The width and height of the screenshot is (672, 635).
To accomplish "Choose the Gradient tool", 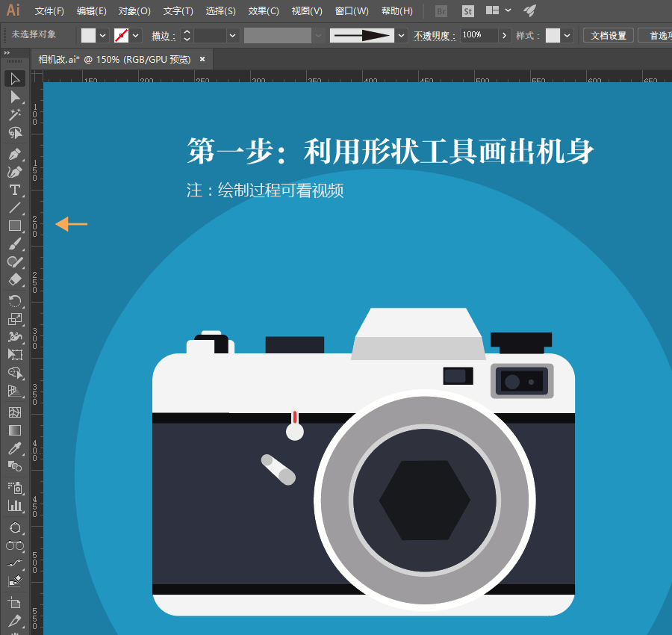I will [x=15, y=430].
